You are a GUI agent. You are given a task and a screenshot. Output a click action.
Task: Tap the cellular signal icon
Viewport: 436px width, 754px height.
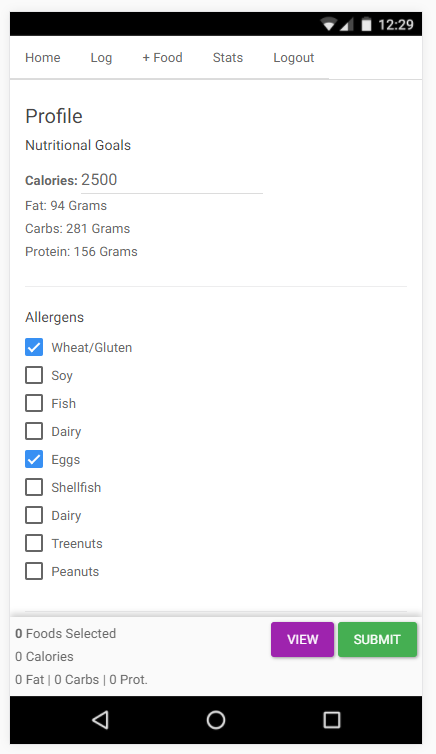click(347, 24)
